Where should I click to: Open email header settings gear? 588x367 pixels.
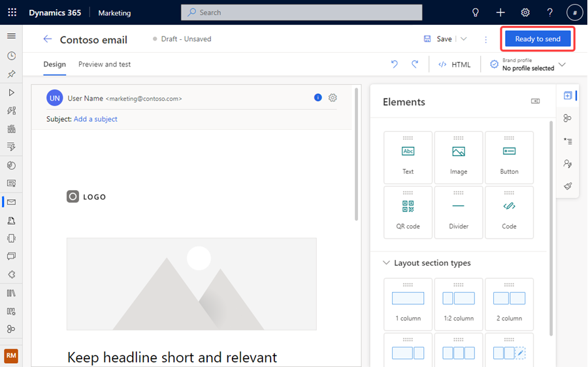point(333,98)
